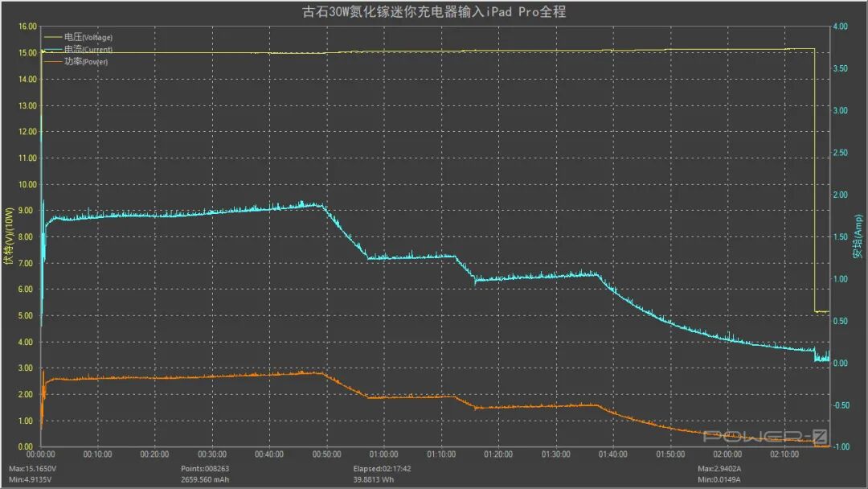Click the 4.00 left voltage axis label
868x489 pixels.
point(26,342)
